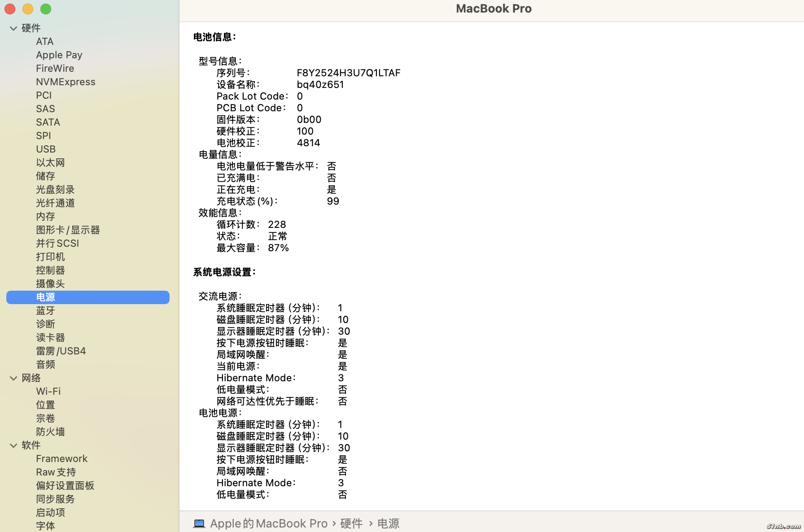View 启动项 startup items

pos(50,512)
